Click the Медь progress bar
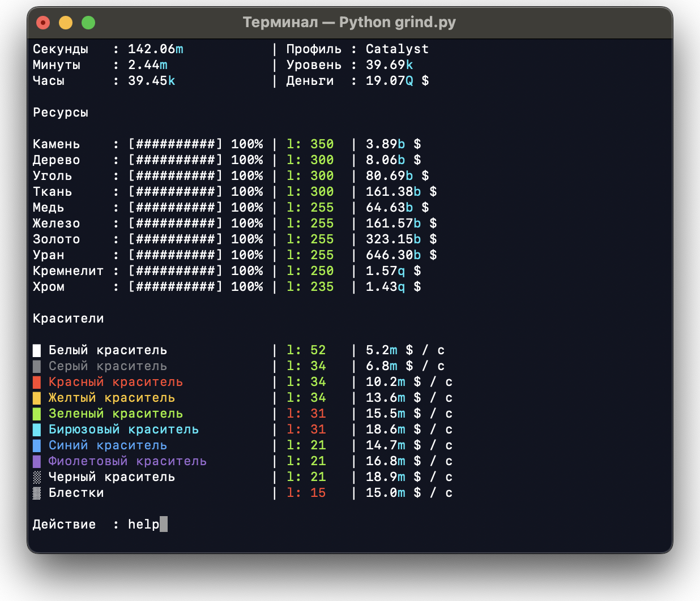The image size is (700, 601). (176, 208)
